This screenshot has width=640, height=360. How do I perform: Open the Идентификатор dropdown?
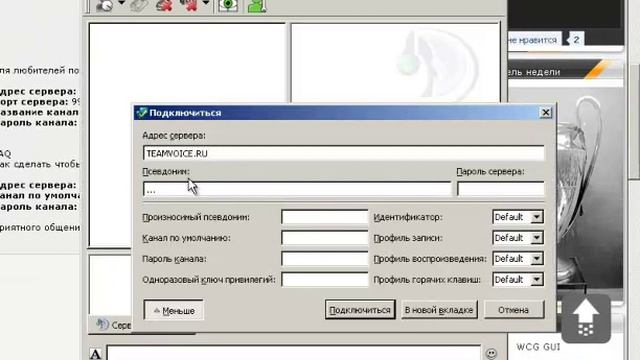click(518, 217)
